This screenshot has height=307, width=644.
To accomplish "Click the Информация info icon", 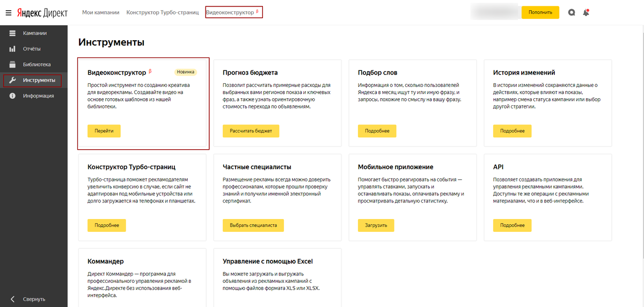I will click(12, 96).
